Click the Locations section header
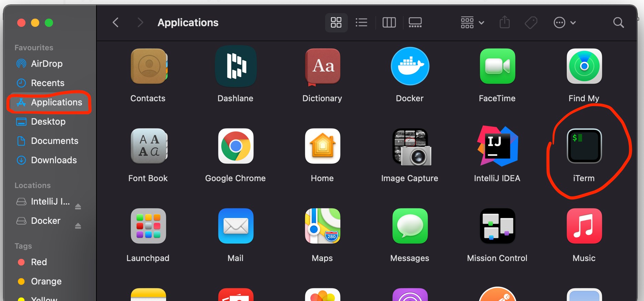Screen dimensions: 644x301 32,185
